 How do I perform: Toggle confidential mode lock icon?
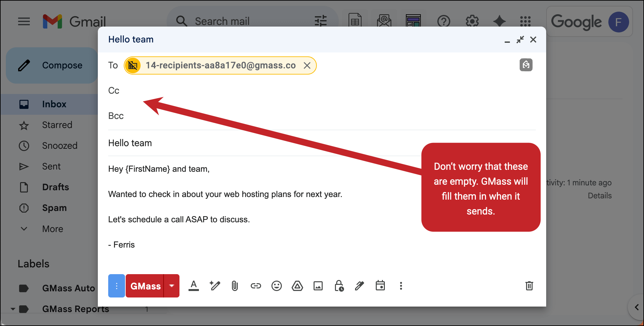[339, 286]
